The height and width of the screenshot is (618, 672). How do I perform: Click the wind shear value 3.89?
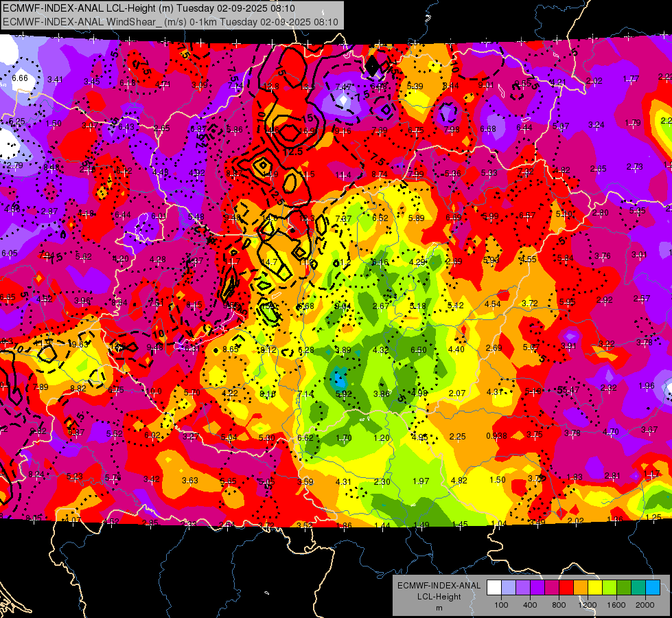343,350
